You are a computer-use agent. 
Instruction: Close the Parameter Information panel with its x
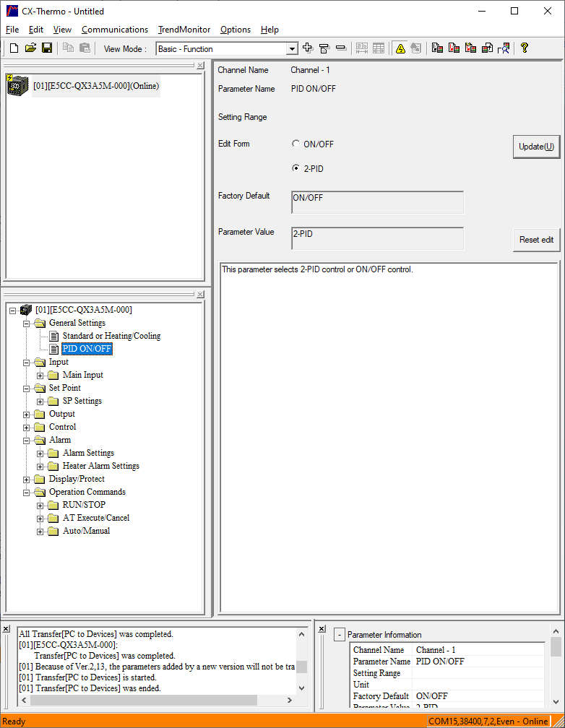coord(322,628)
